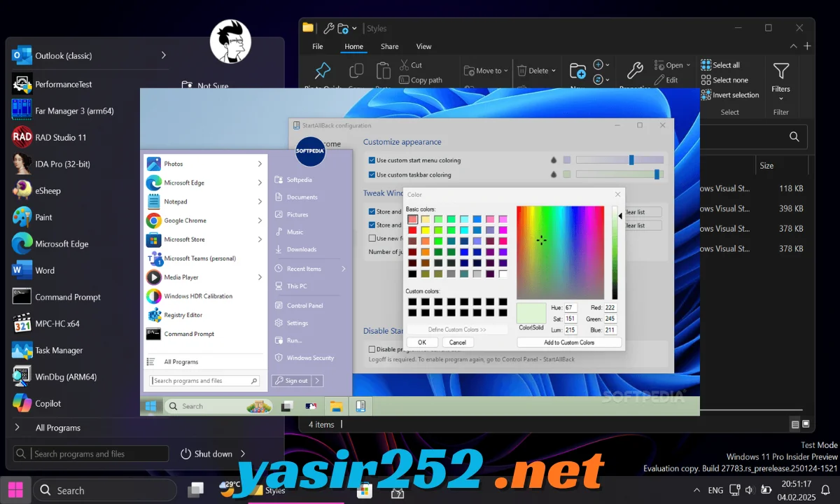Click the Sign out button
The width and height of the screenshot is (840, 504).
(292, 381)
